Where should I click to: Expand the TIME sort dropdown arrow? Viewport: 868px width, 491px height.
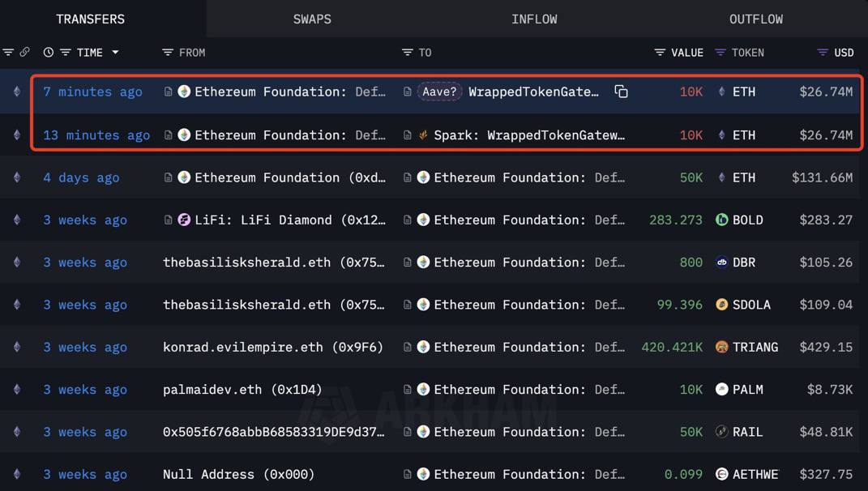pyautogui.click(x=115, y=53)
